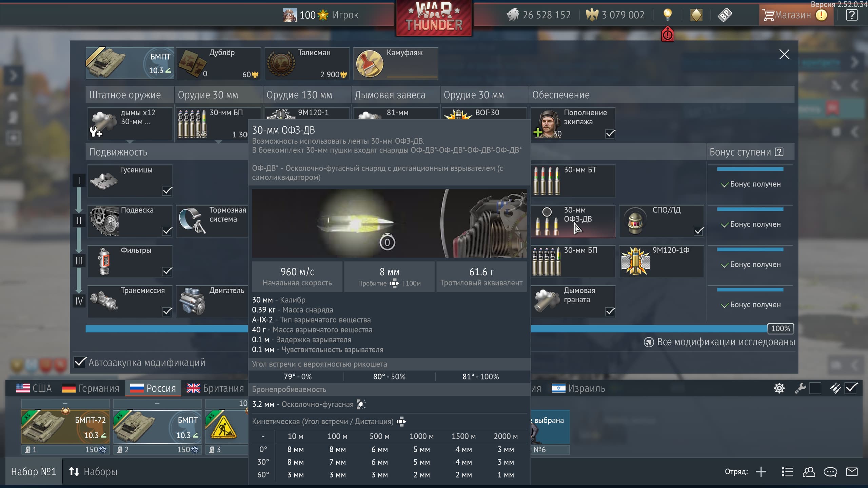
Task: Click the wrench repair icon
Action: [x=800, y=388]
